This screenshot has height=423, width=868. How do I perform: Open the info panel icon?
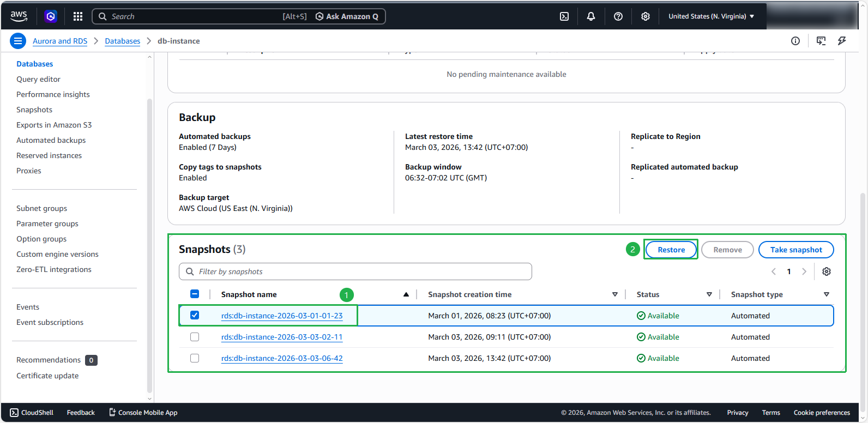(x=795, y=41)
